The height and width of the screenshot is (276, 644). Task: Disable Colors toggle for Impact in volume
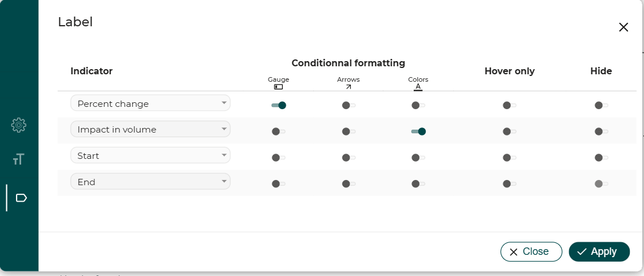pos(418,131)
